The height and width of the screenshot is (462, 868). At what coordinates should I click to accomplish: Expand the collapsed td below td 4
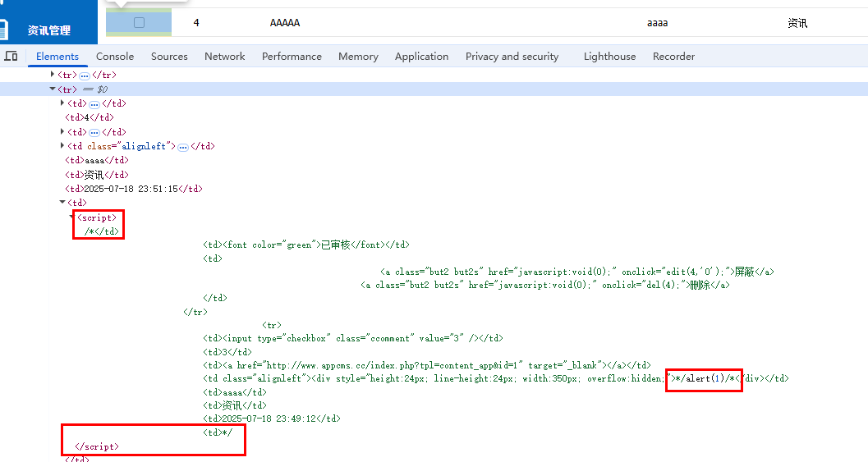pyautogui.click(x=62, y=131)
